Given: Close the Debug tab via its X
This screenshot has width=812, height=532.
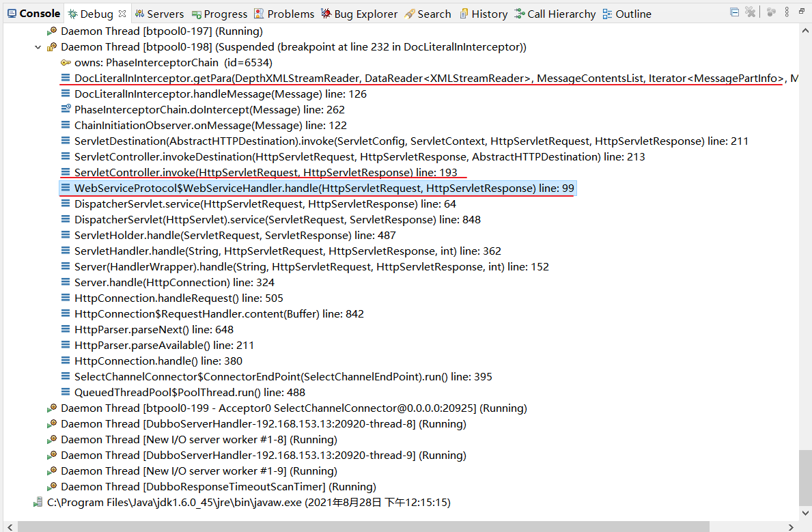Looking at the screenshot, I should 122,13.
